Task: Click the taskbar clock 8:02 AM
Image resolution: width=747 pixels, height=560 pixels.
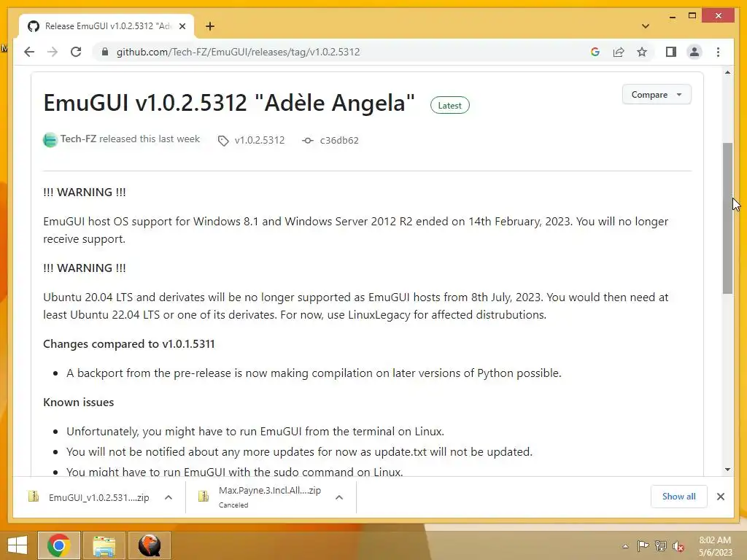Action: pos(715,540)
